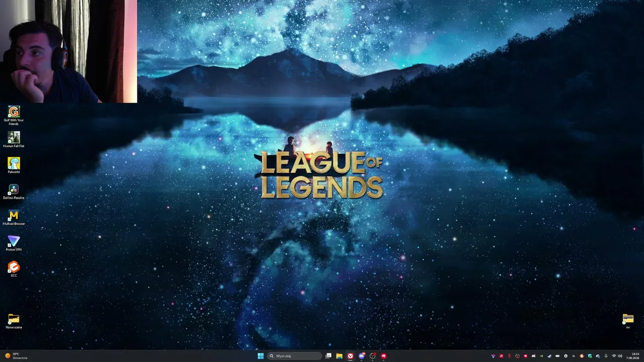The height and width of the screenshot is (362, 644).
Task: Open the NVIDIA tray icon
Action: 541,356
